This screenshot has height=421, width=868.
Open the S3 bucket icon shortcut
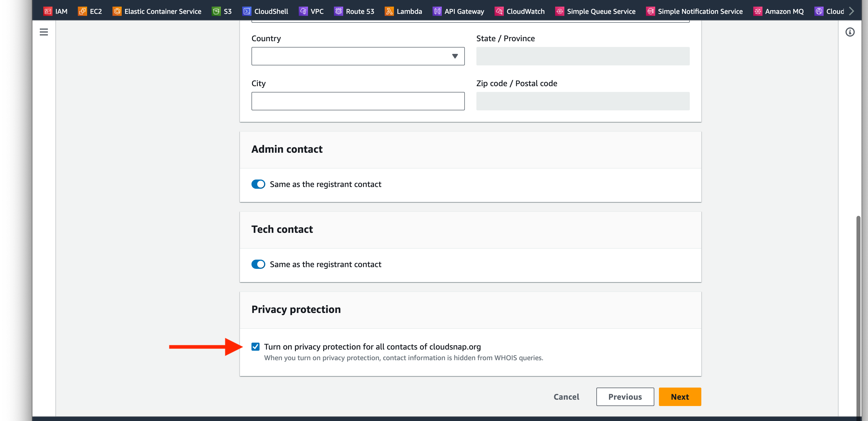coord(216,12)
